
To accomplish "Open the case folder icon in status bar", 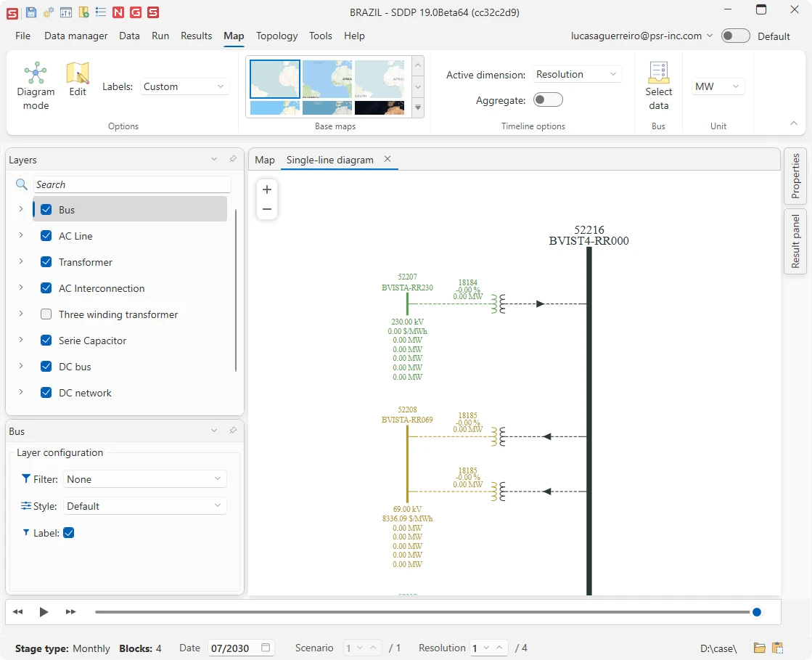I will [x=759, y=648].
